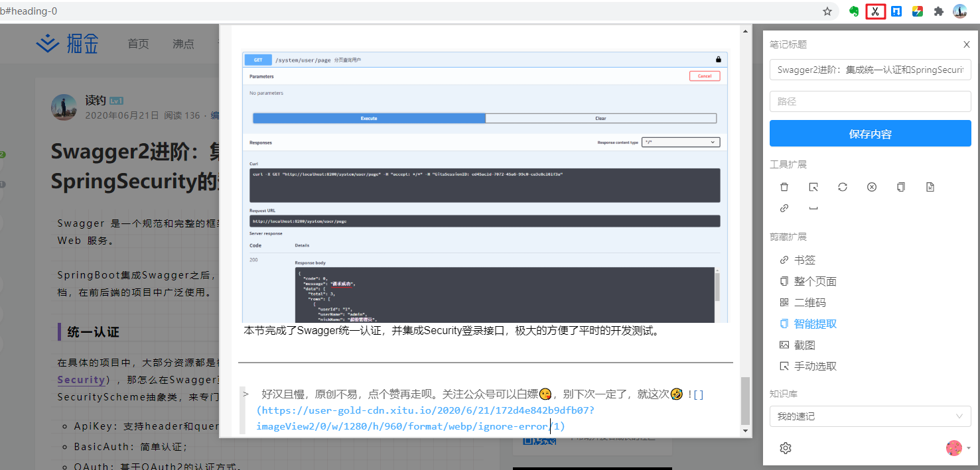The width and height of the screenshot is (980, 470).
Task: Click the Evernote elephant extension icon
Action: click(855, 11)
